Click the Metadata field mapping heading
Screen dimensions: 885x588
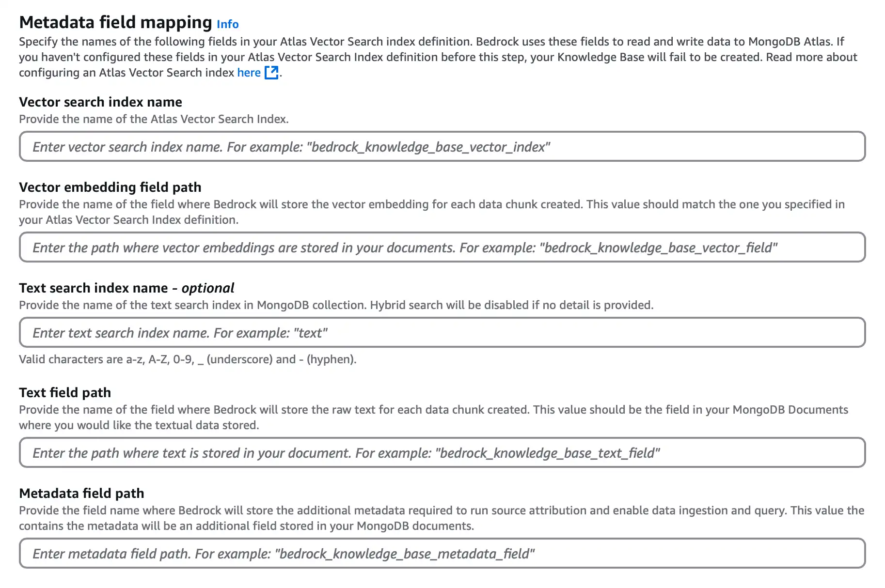(114, 22)
